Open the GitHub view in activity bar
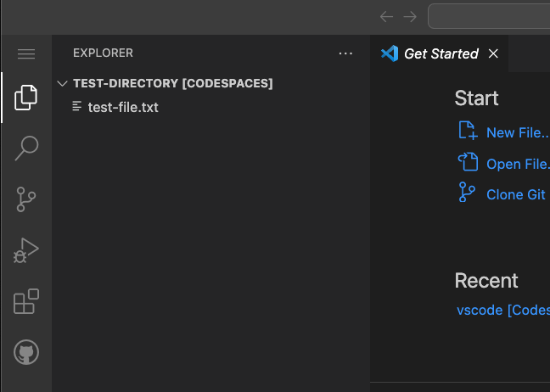This screenshot has height=392, width=550. 26,352
